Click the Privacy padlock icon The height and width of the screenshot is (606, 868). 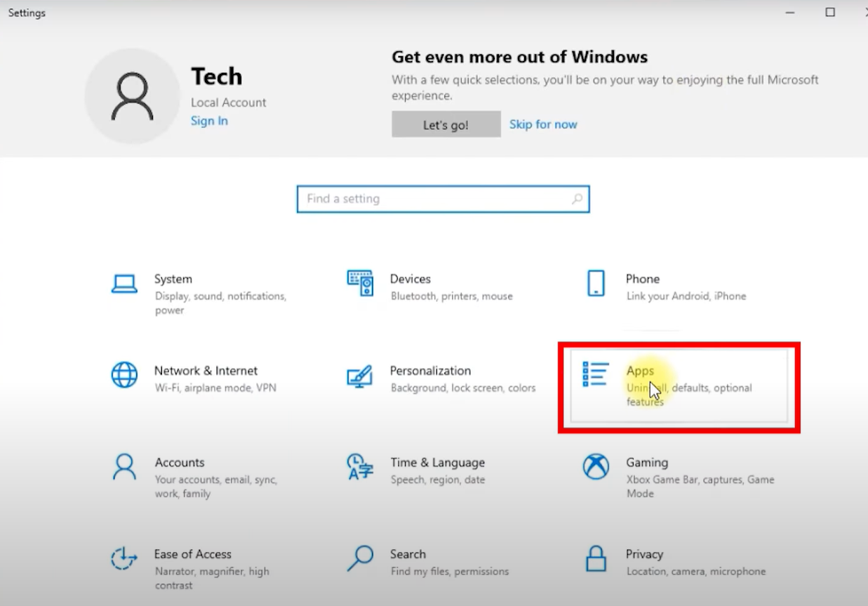596,559
